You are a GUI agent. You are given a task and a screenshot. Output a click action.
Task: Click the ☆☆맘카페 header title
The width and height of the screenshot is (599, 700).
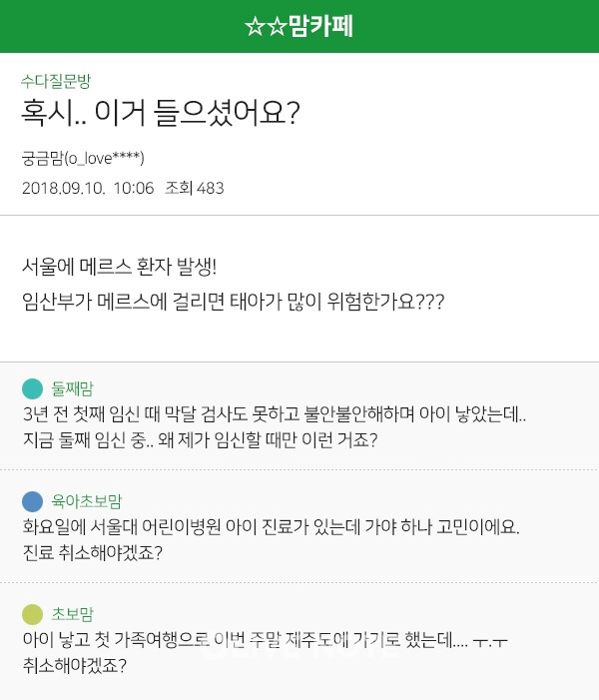[299, 27]
